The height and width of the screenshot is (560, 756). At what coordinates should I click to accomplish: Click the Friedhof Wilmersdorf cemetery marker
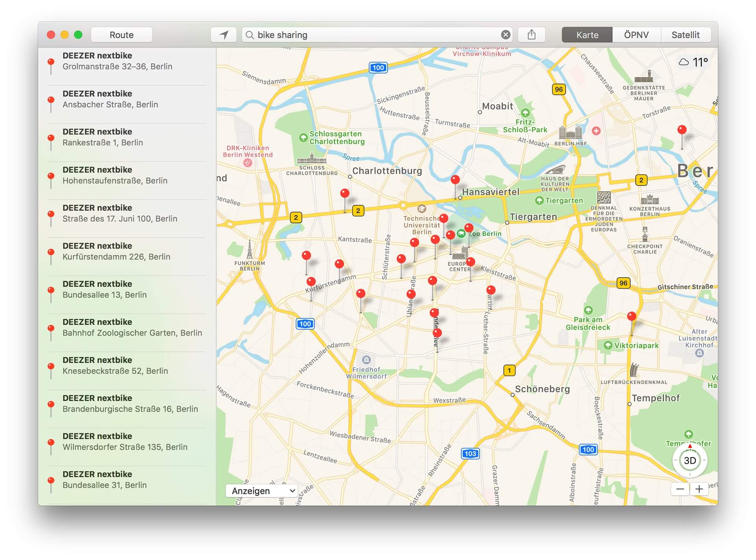point(366,360)
